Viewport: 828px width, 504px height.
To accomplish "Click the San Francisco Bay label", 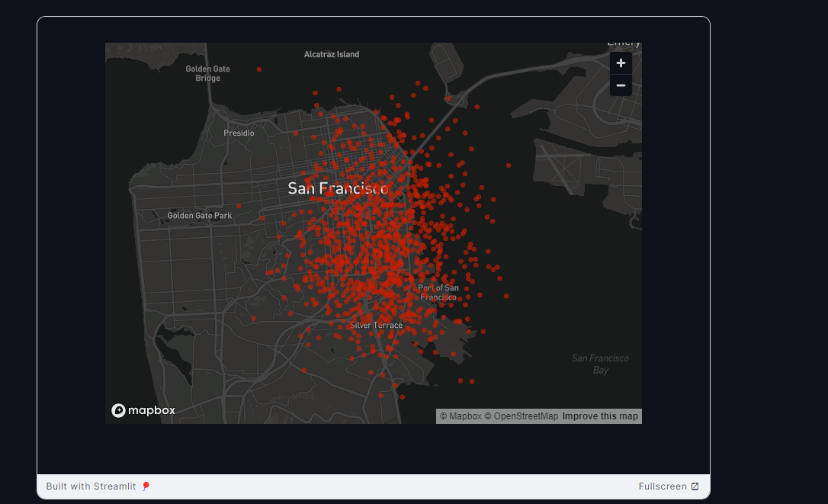I will click(x=600, y=364).
